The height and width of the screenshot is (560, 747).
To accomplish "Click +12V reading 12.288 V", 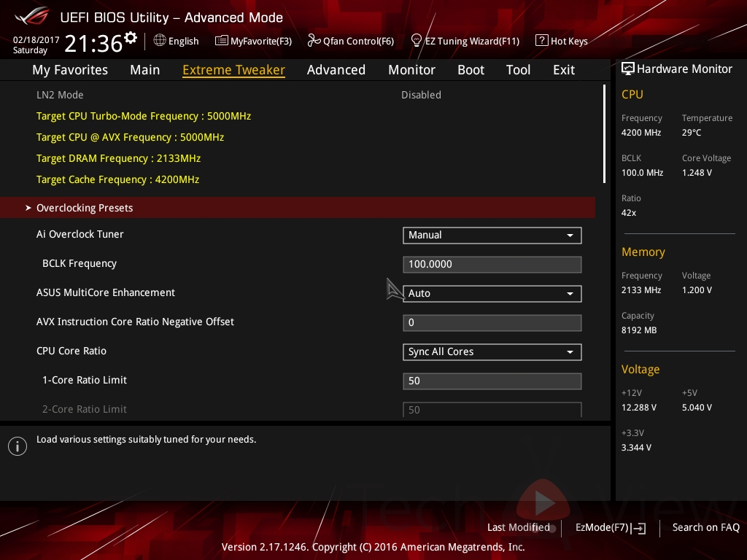I will click(639, 407).
